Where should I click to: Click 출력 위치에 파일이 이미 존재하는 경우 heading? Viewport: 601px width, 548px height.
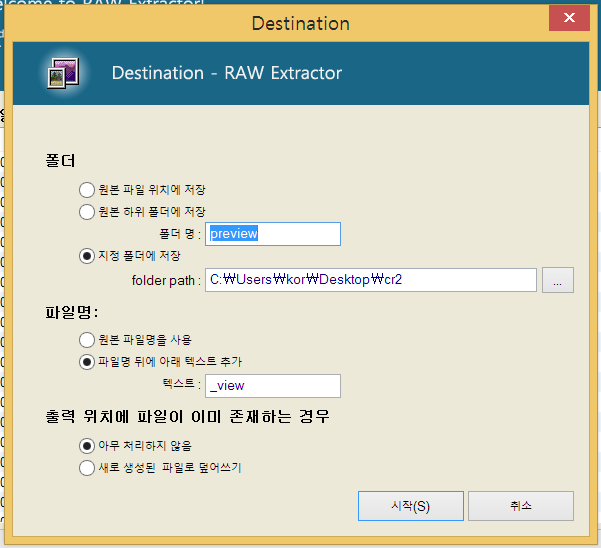pos(187,416)
